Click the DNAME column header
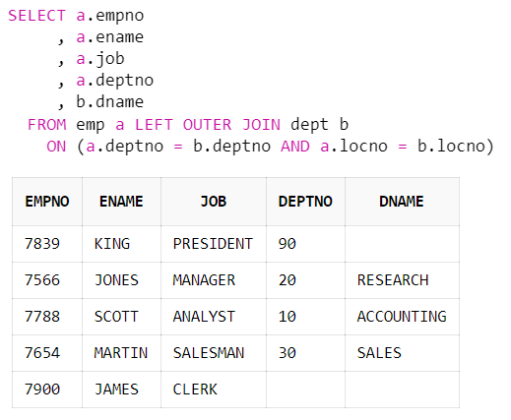 (x=402, y=202)
